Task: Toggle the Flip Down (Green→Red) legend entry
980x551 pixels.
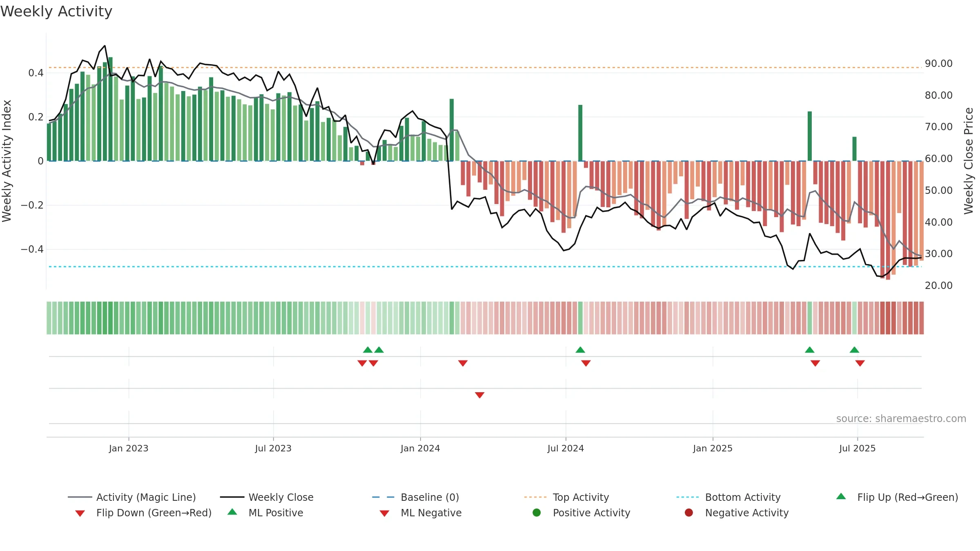Action: click(143, 513)
